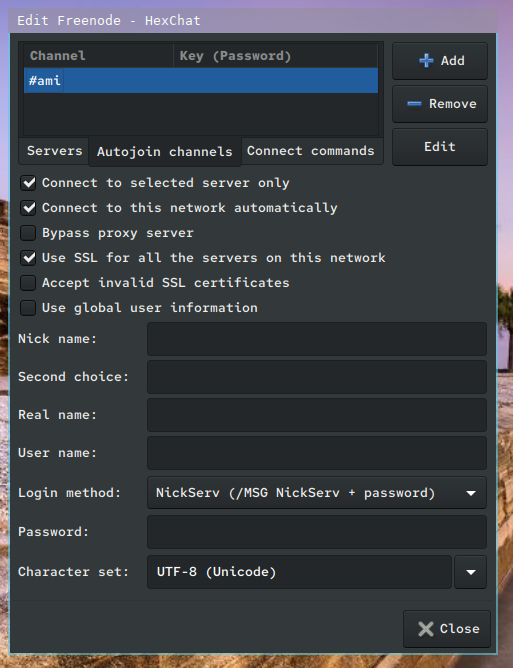513x668 pixels.
Task: Click the Channel column header
Action: [x=98, y=56]
